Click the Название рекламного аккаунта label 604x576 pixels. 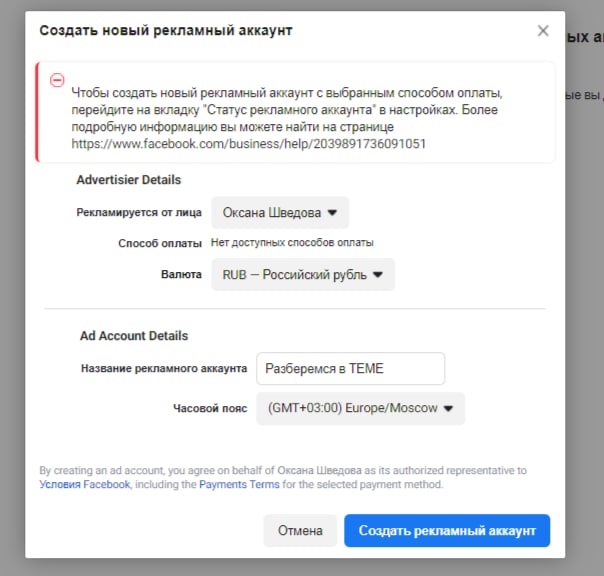coord(163,368)
